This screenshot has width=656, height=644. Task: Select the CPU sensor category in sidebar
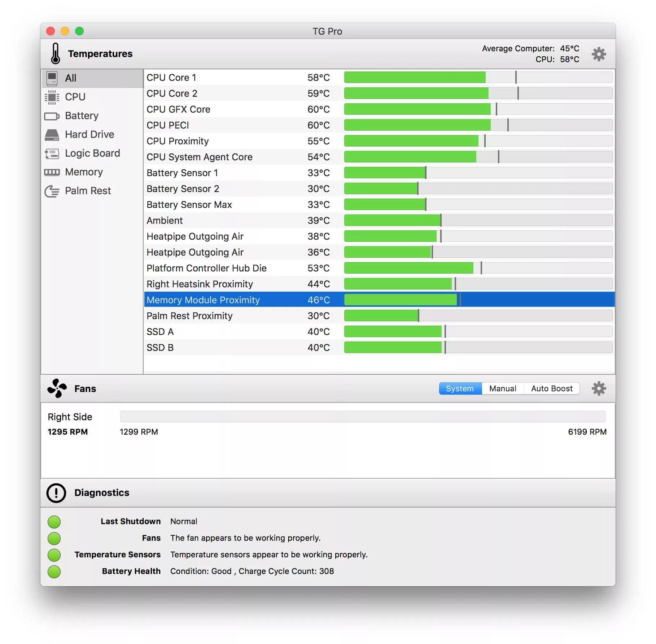tap(75, 97)
